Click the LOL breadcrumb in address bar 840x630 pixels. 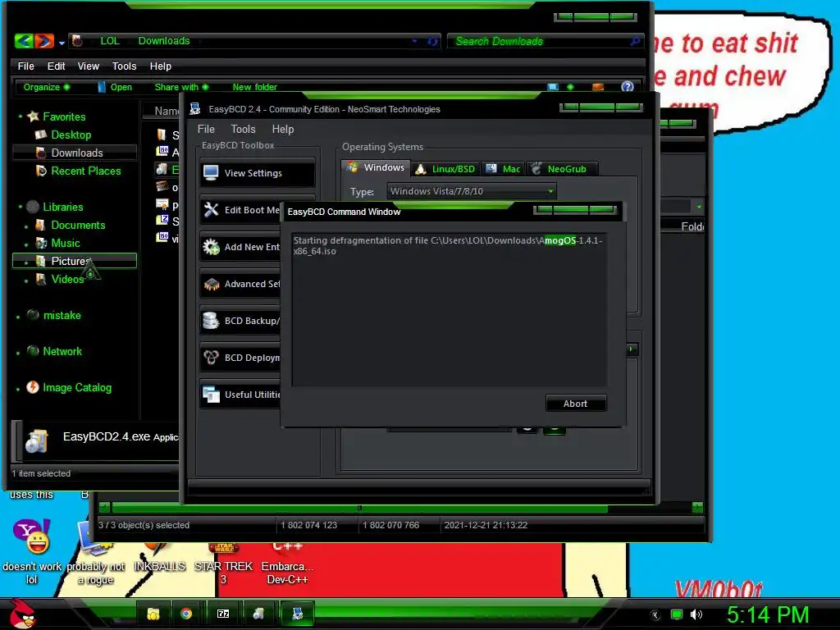coord(110,41)
